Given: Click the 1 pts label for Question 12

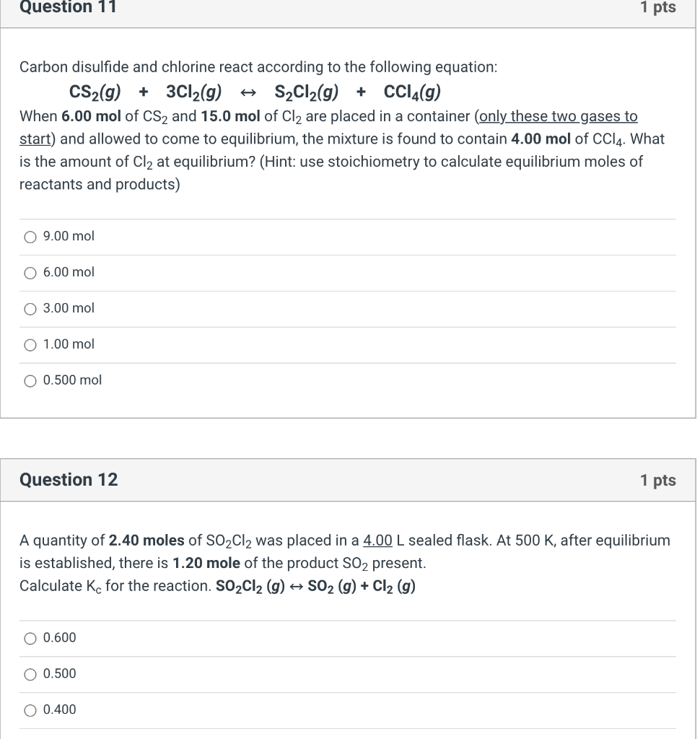Looking at the screenshot, I should click(657, 479).
